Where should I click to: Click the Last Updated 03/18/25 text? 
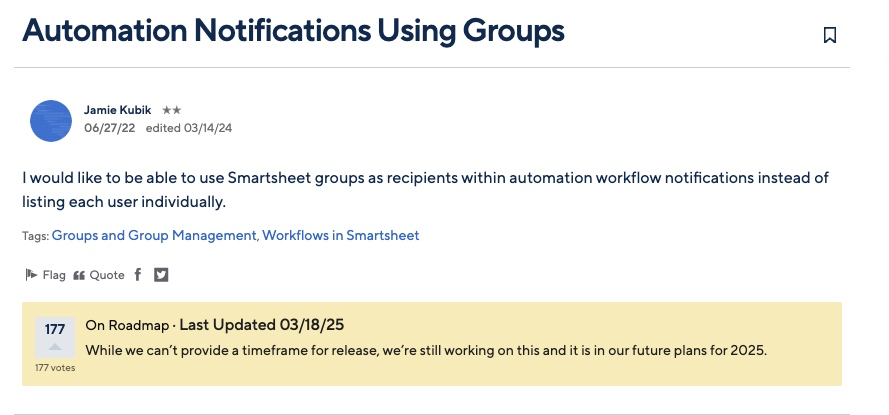(261, 325)
